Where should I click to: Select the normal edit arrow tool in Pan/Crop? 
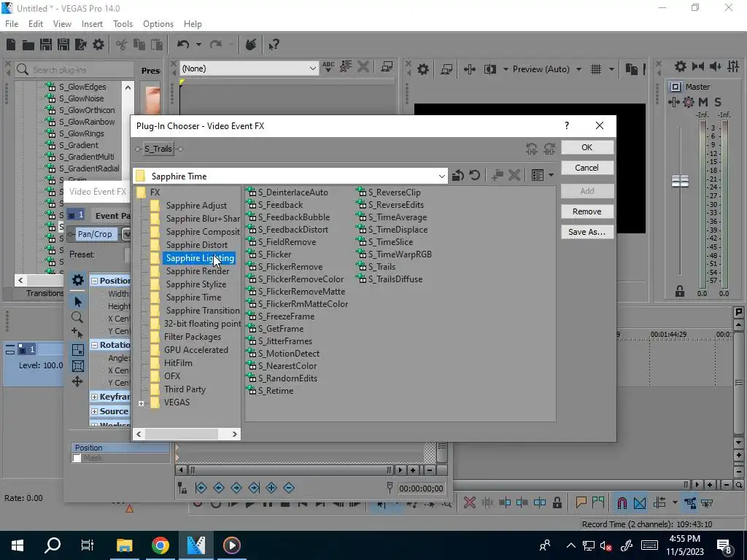point(77,301)
